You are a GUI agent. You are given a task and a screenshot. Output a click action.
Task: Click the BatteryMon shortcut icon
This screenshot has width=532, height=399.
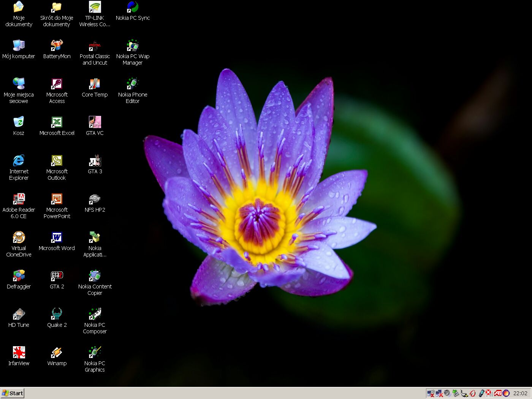coord(57,45)
